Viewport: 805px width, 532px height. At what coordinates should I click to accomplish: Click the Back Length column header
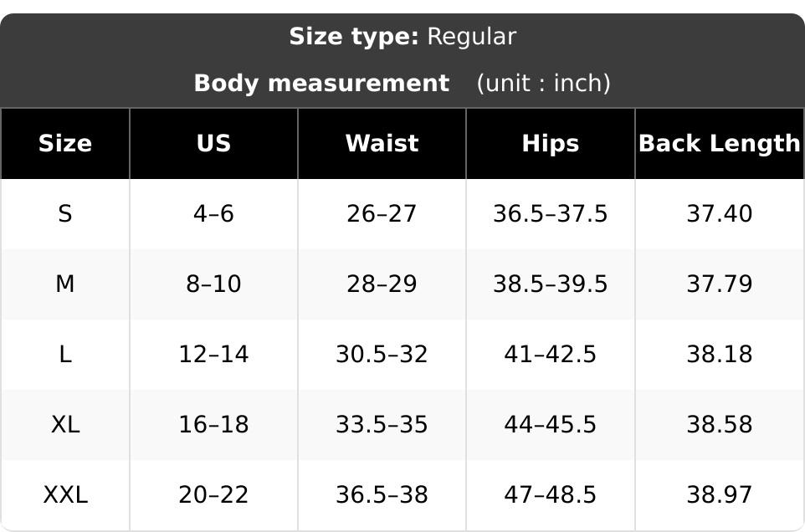point(720,144)
